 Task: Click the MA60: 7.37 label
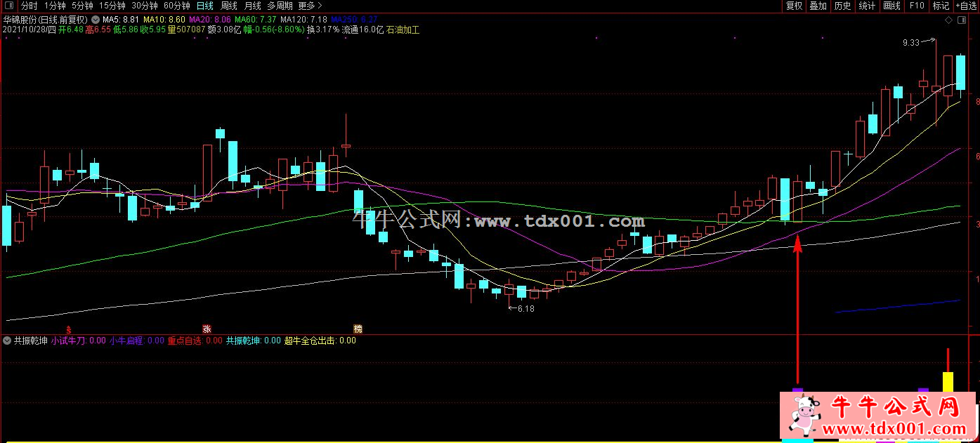256,20
